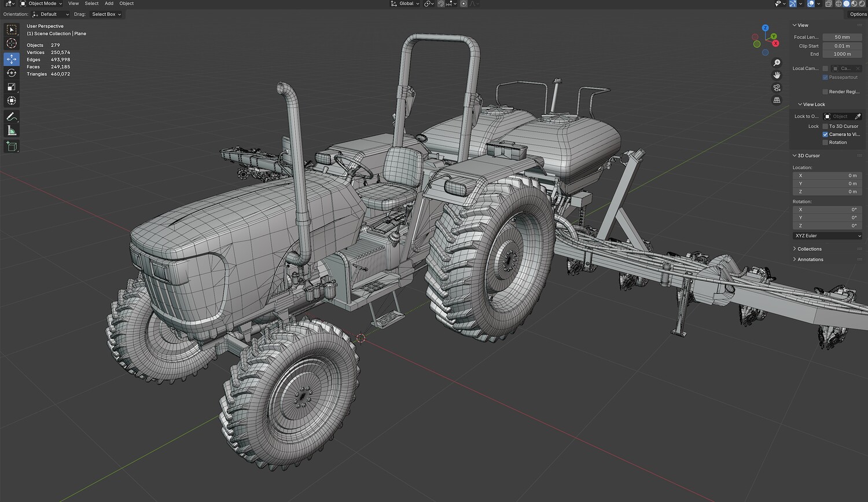
Task: Open the pivot point dropdown
Action: (x=429, y=3)
